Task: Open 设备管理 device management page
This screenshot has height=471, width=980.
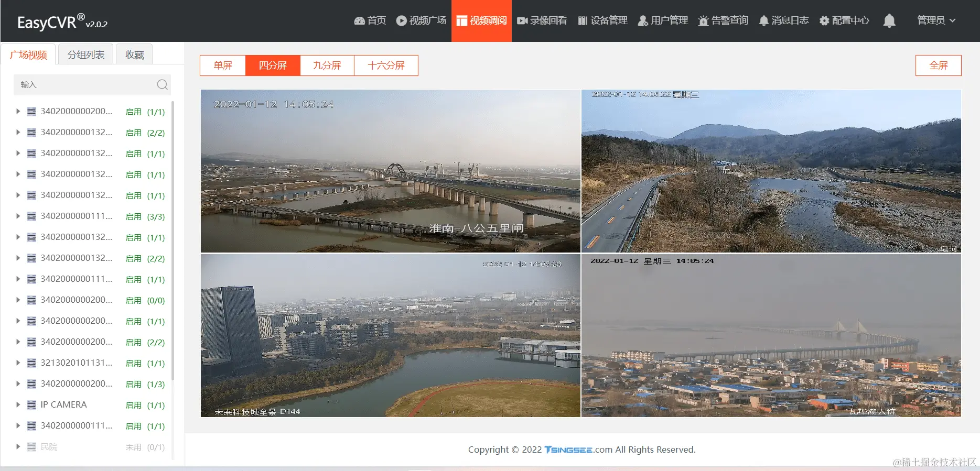Action: click(x=602, y=20)
